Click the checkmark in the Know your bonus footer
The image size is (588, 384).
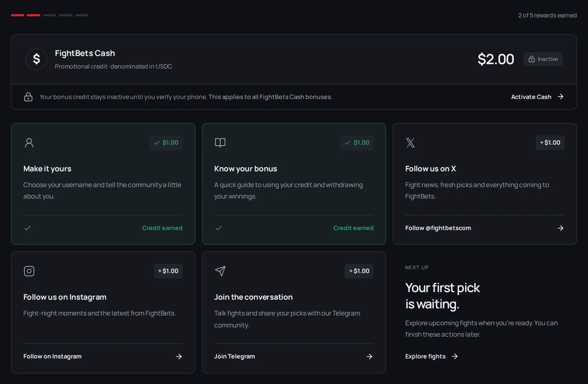pos(219,228)
